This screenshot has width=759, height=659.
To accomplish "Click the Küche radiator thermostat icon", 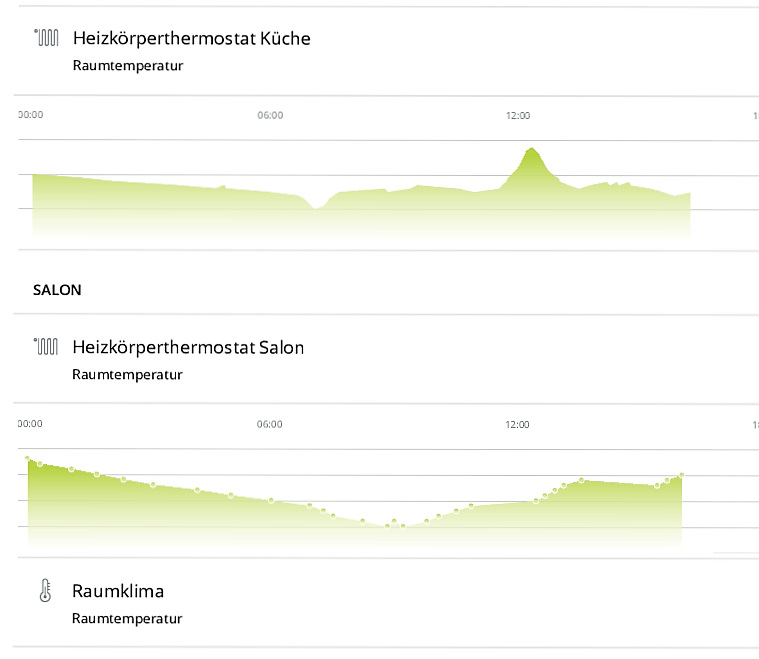I will point(46,38).
